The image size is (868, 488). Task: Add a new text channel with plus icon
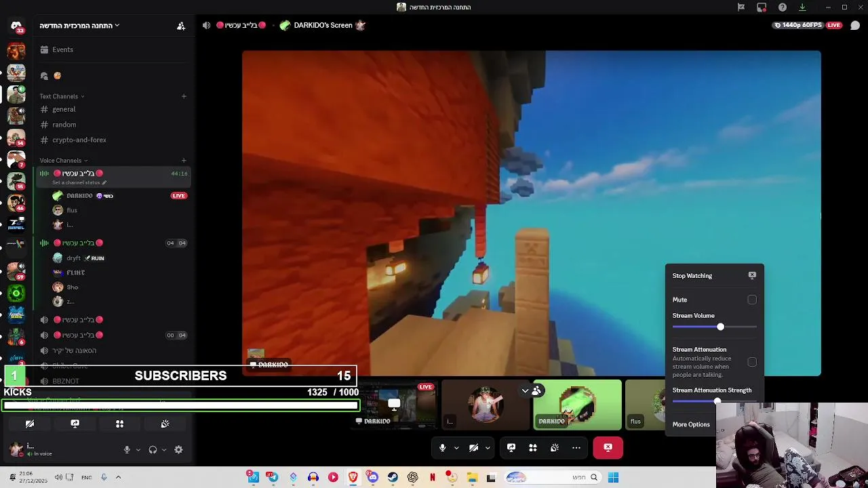point(184,96)
